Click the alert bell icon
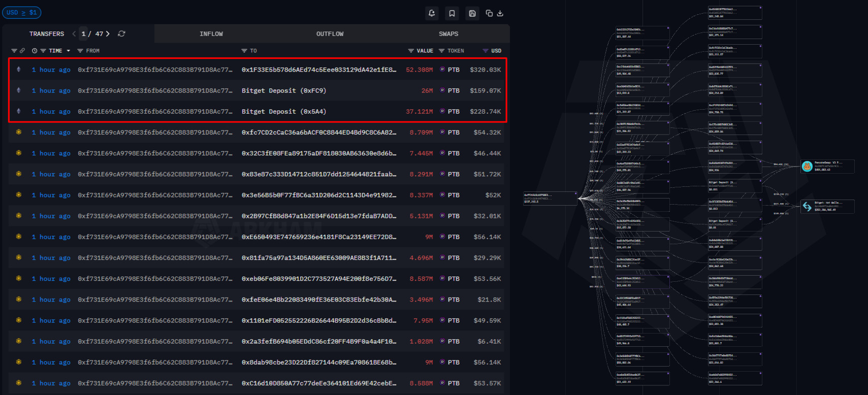 (x=432, y=13)
